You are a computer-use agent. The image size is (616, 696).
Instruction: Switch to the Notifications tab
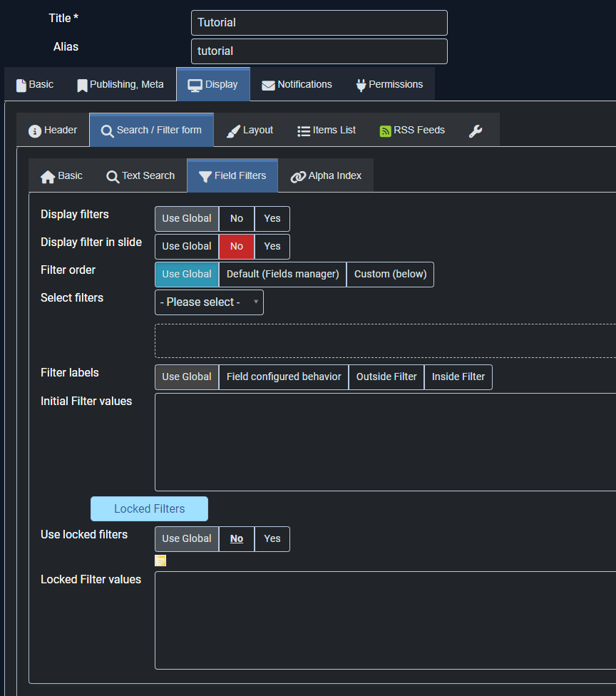(x=297, y=84)
